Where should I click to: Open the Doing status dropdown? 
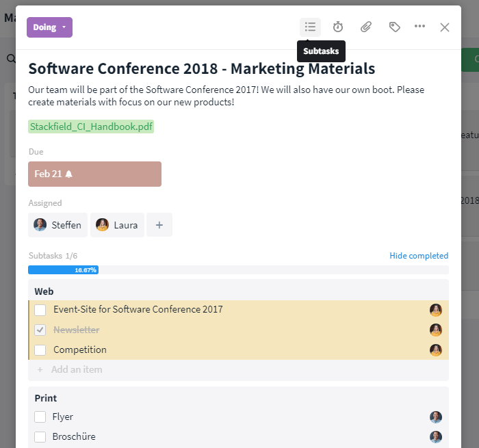click(49, 27)
